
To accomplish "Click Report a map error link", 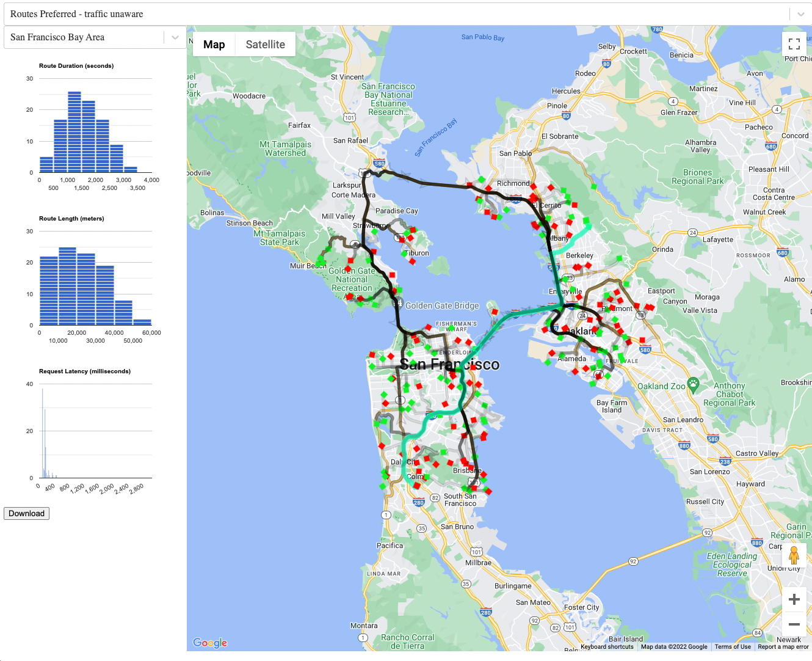I will point(783,646).
